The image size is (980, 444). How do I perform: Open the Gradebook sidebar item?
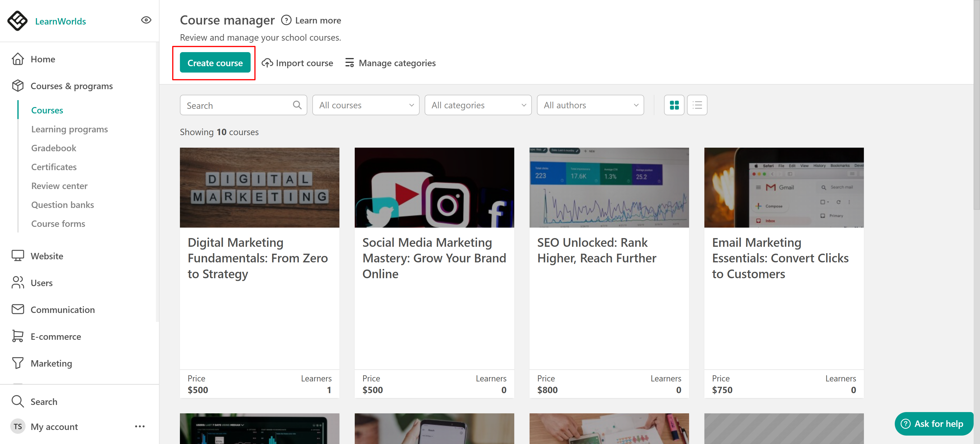pos(54,148)
